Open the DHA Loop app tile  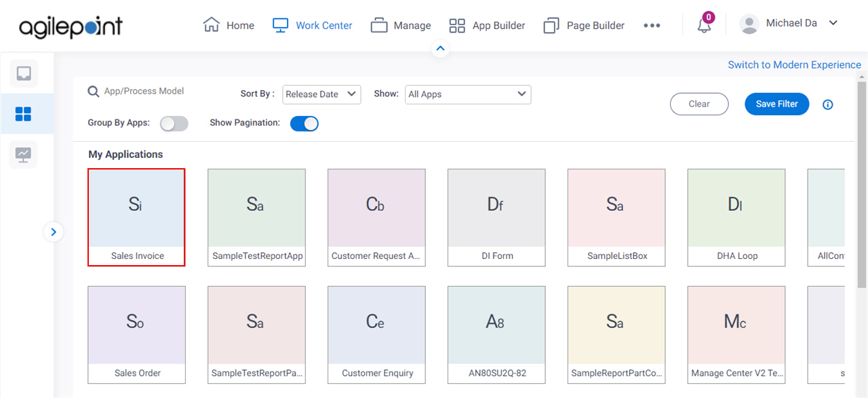tap(737, 217)
